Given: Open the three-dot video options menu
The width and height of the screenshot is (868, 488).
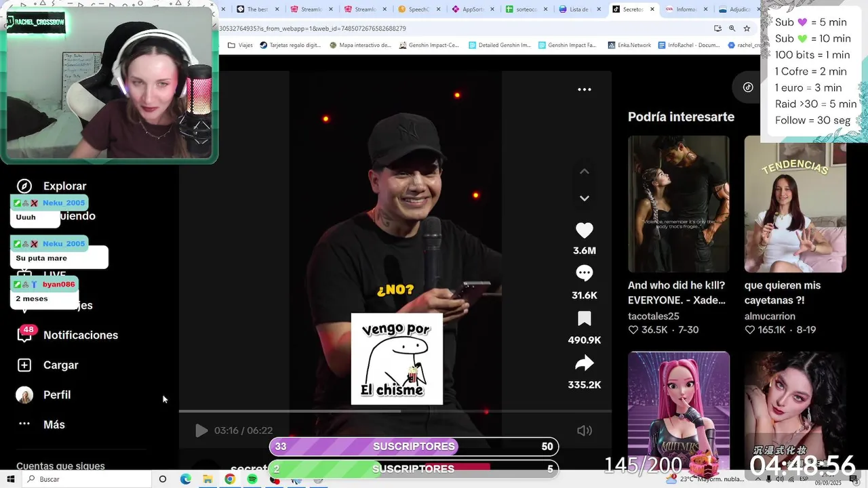Looking at the screenshot, I should (584, 89).
